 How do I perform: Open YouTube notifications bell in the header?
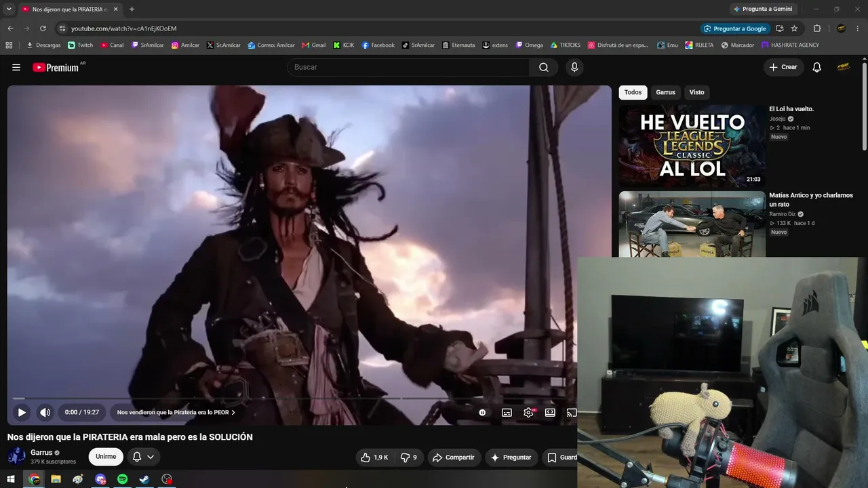(816, 67)
